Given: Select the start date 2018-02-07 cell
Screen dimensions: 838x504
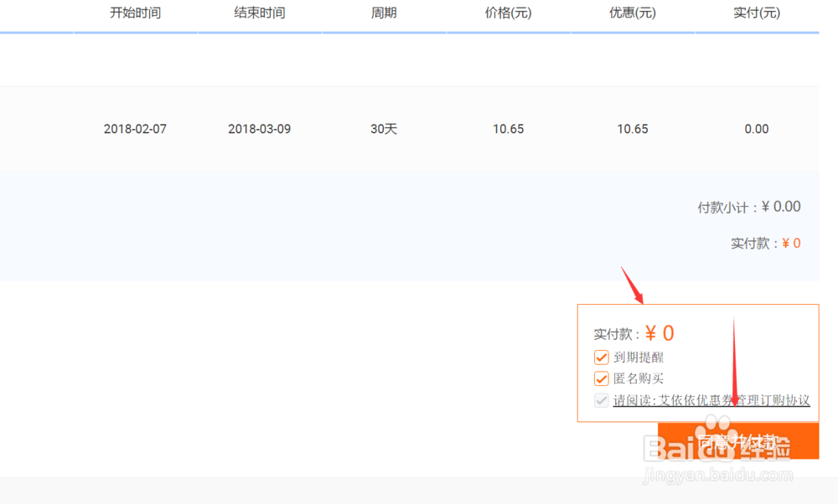Looking at the screenshot, I should point(134,129).
